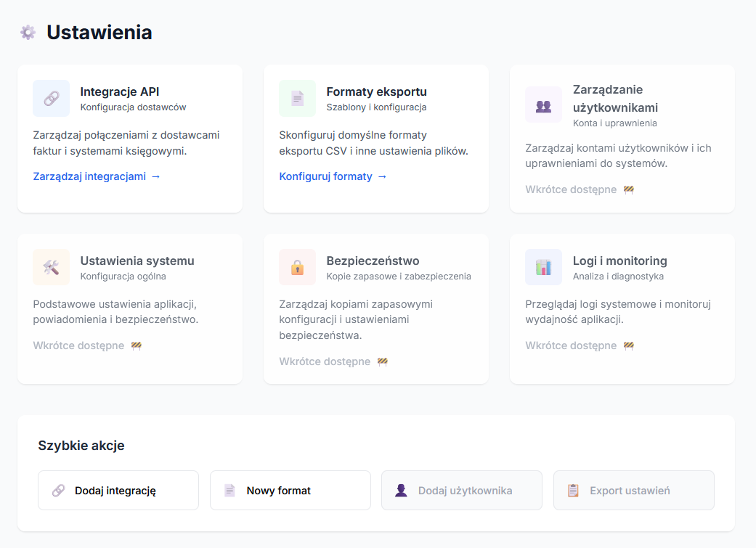Viewport: 756px width, 548px height.
Task: Click the Szybkie akcje section heading
Action: pyautogui.click(x=81, y=446)
